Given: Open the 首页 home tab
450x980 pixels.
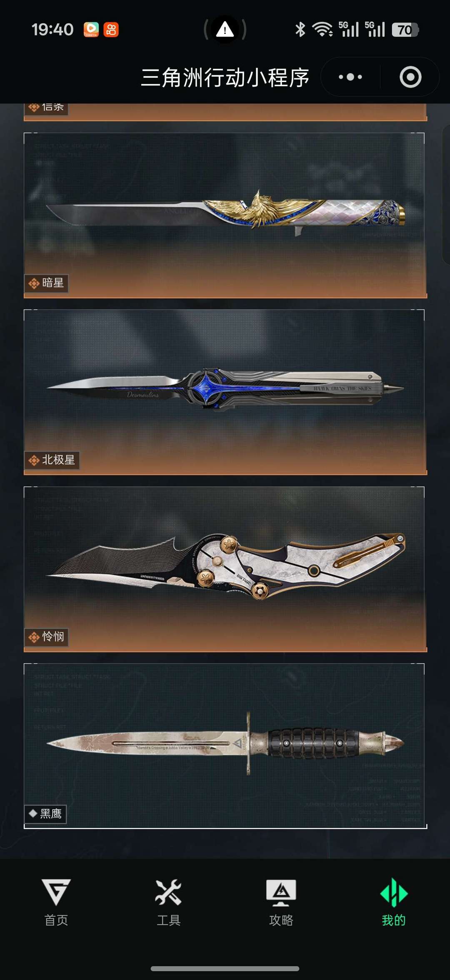Looking at the screenshot, I should point(56,902).
